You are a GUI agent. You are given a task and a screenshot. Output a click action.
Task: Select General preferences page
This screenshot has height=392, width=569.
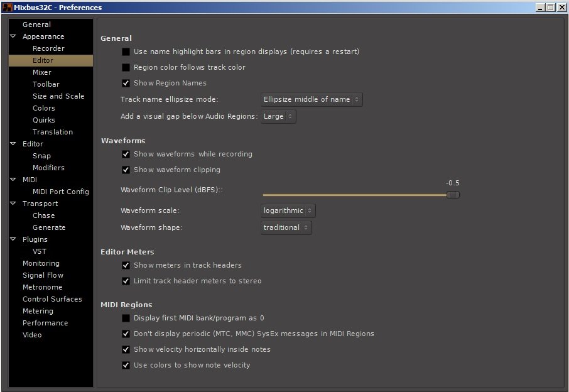36,24
